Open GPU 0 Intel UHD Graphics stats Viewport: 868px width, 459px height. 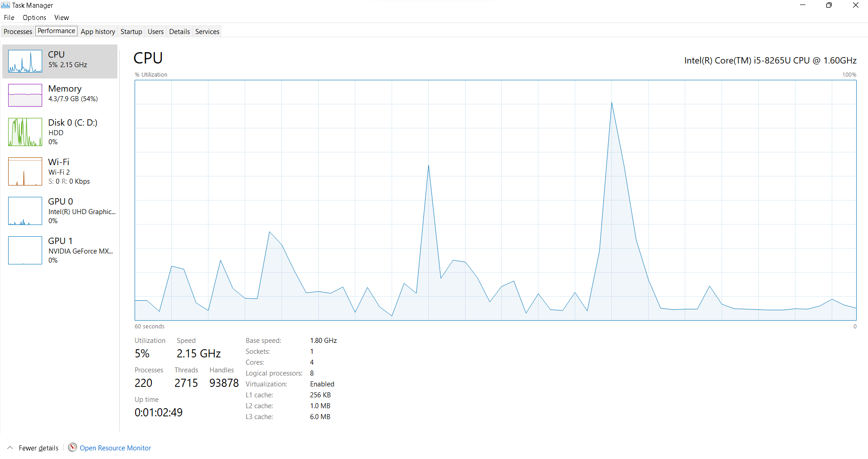(59, 210)
